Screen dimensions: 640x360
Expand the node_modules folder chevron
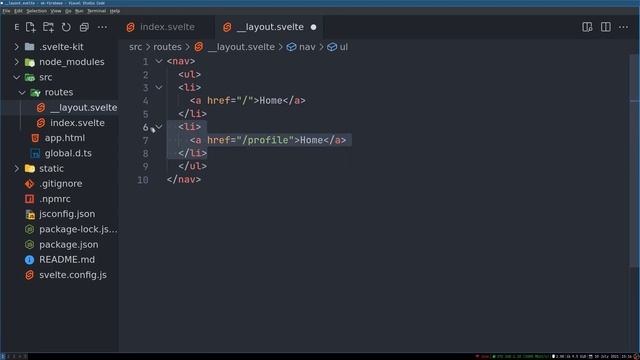(x=17, y=62)
